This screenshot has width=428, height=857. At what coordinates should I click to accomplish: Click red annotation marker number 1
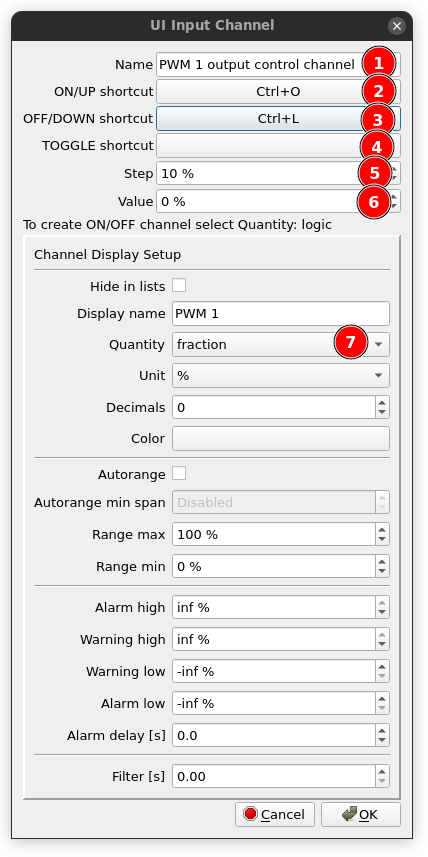click(378, 63)
